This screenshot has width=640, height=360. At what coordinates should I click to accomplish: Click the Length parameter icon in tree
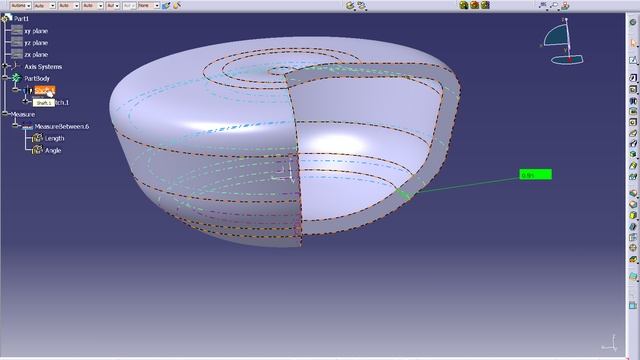37,138
